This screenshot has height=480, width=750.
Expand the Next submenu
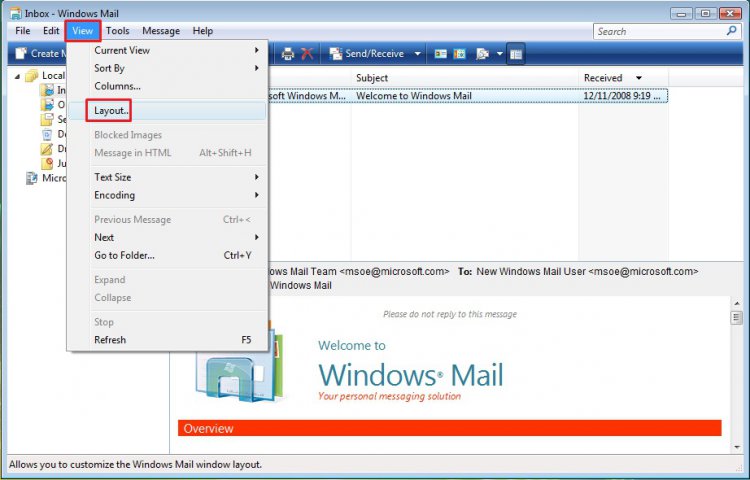[257, 237]
